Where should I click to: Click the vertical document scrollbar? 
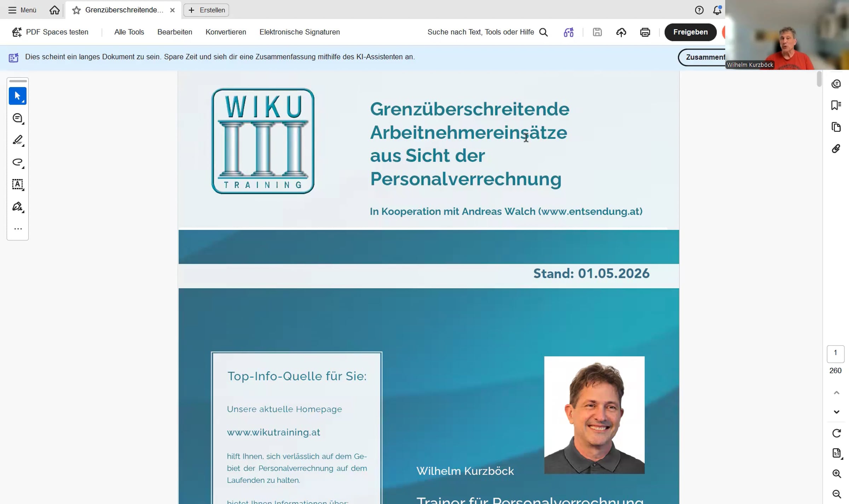819,79
